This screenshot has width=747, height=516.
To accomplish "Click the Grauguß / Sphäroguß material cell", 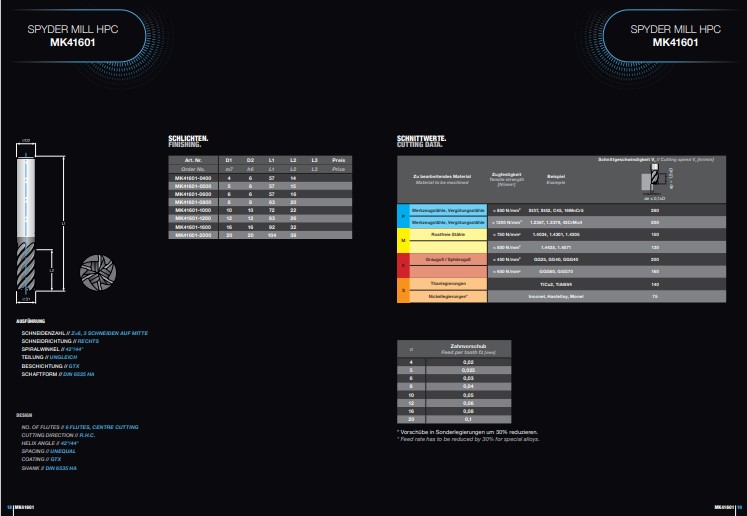I will tap(448, 260).
